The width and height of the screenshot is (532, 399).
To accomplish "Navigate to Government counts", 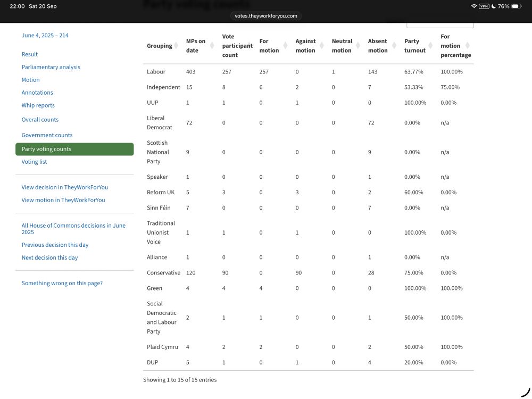I will coord(47,135).
